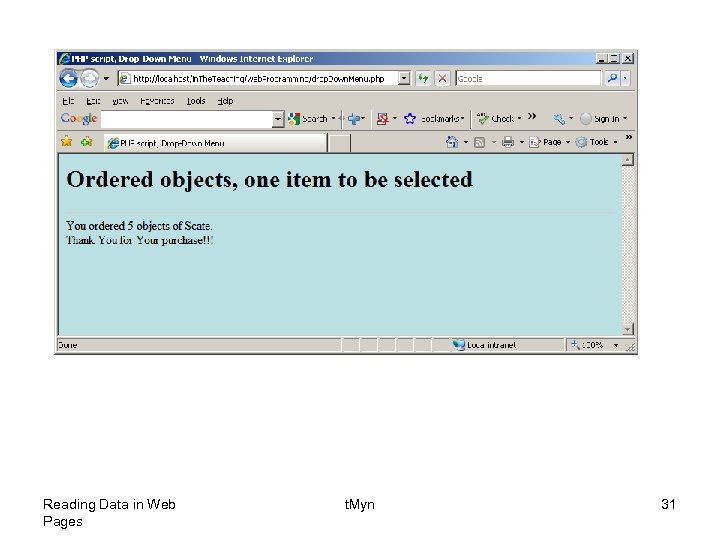Click the Google toolbar Search button

[x=308, y=119]
